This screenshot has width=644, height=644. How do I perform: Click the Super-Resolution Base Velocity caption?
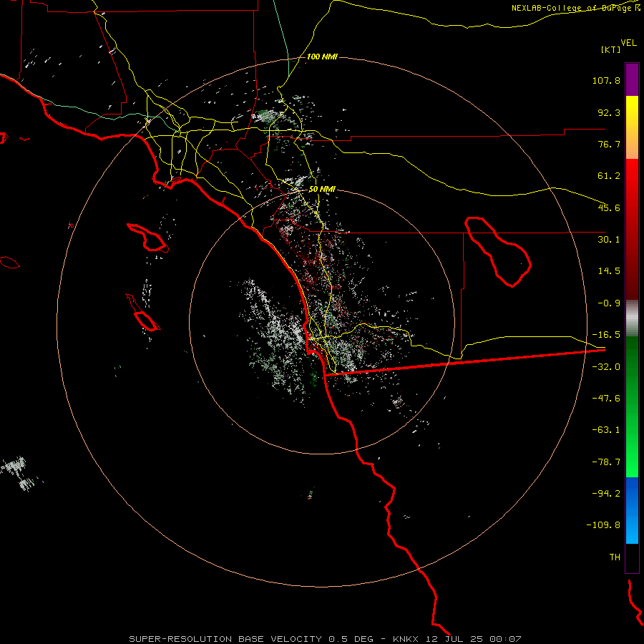(x=326, y=639)
